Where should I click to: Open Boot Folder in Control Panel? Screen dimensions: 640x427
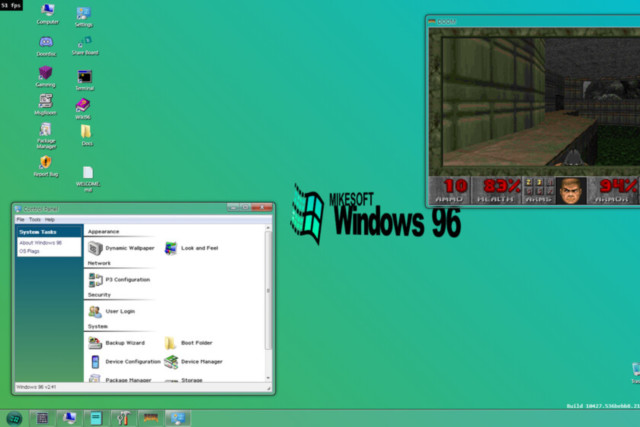pos(188,343)
